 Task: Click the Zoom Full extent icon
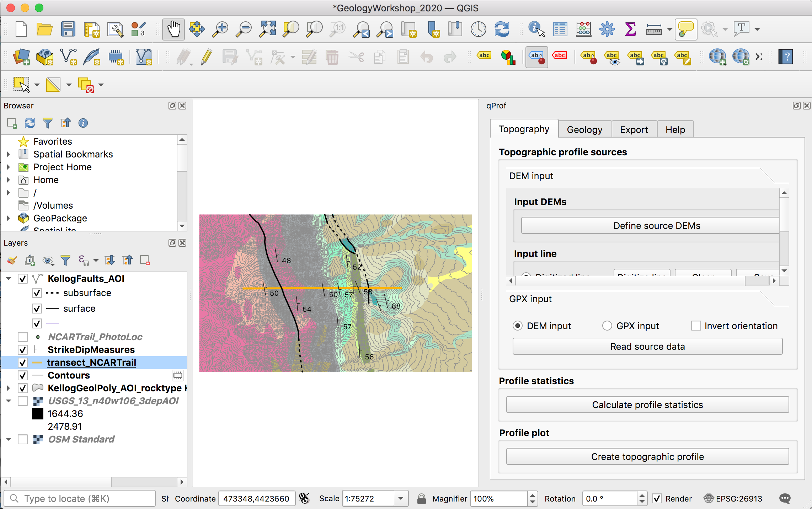[x=267, y=29]
